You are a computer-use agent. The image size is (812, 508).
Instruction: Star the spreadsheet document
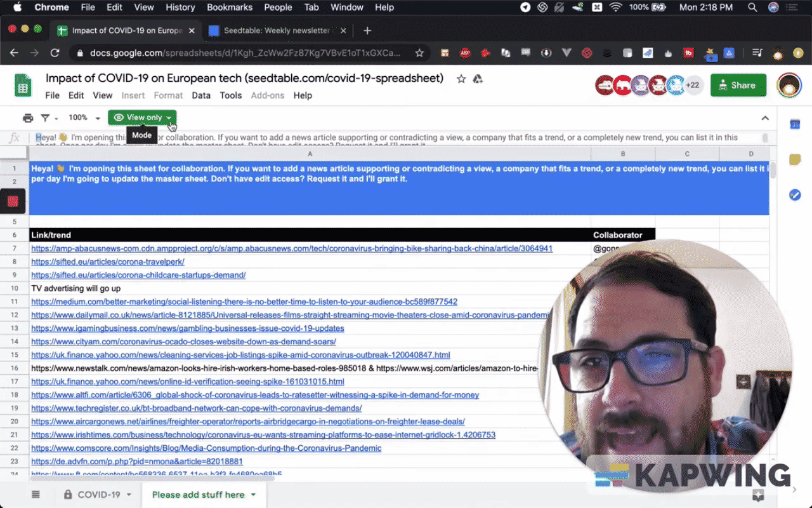tap(461, 79)
